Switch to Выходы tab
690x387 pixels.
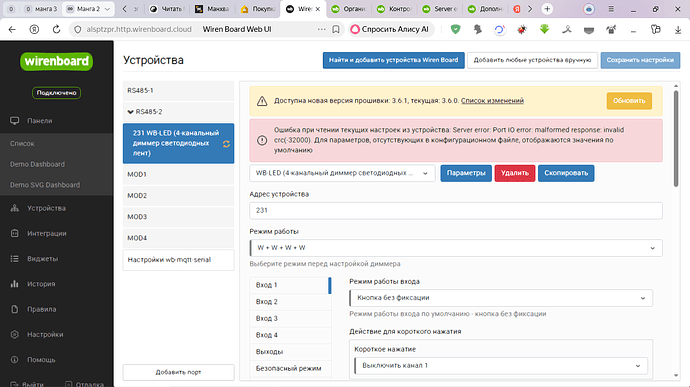[x=290, y=352]
